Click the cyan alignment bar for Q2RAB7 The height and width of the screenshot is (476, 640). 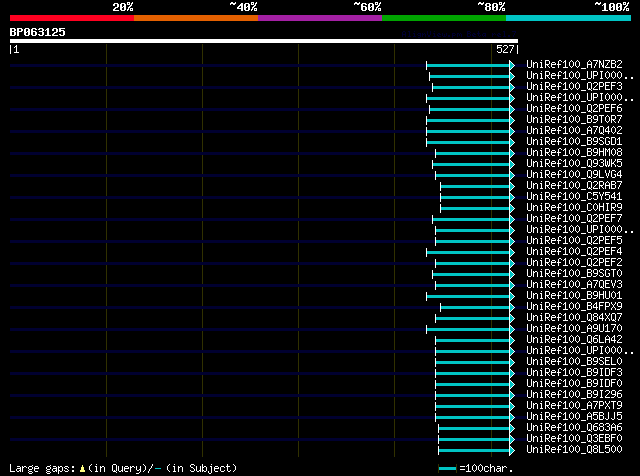[475, 187]
